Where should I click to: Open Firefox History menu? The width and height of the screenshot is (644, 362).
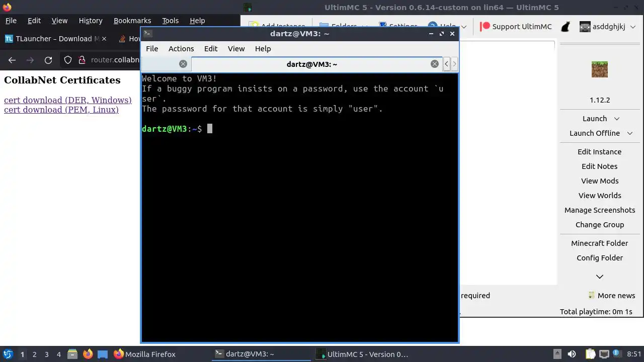tap(91, 21)
